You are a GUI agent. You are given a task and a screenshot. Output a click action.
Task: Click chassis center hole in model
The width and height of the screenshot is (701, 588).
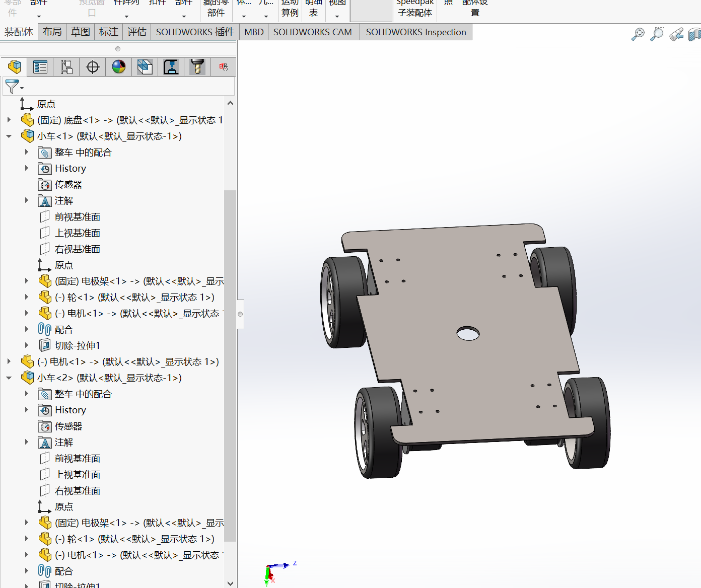(468, 333)
